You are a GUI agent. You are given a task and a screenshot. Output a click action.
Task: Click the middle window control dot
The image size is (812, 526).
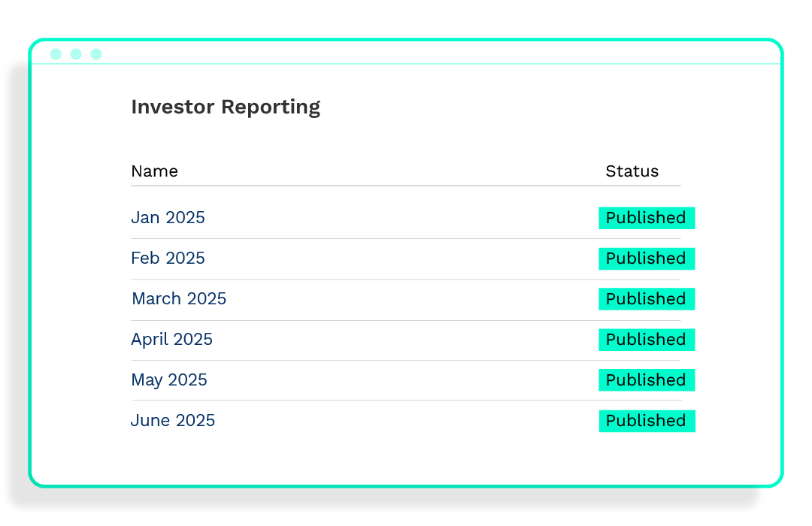(x=76, y=54)
